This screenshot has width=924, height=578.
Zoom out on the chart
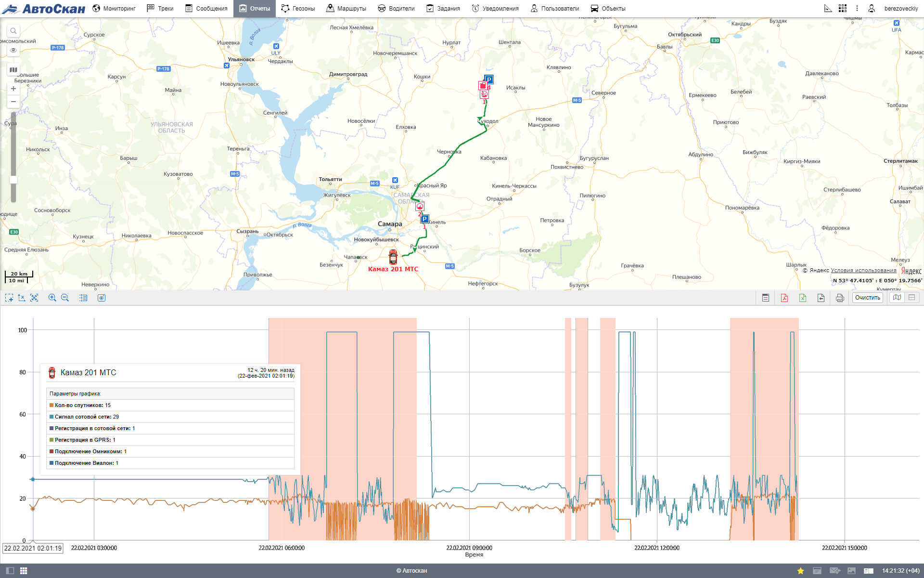[x=65, y=298]
